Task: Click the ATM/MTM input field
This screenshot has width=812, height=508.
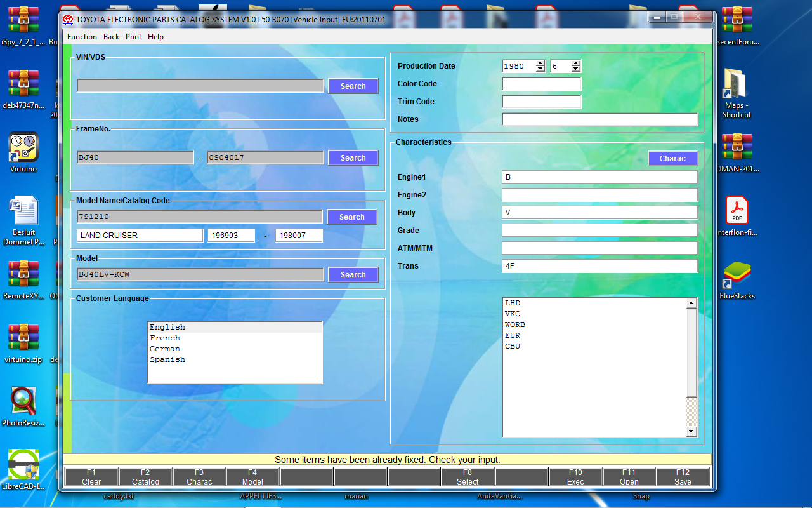Action: point(600,248)
